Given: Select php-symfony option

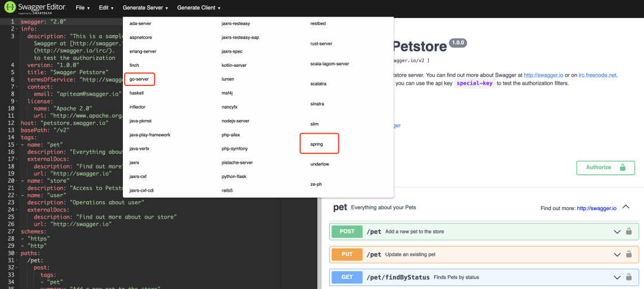Looking at the screenshot, I should pos(234,149).
